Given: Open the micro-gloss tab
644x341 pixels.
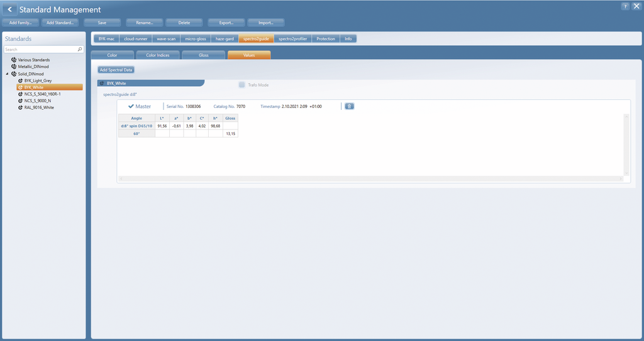Looking at the screenshot, I should click(196, 38).
